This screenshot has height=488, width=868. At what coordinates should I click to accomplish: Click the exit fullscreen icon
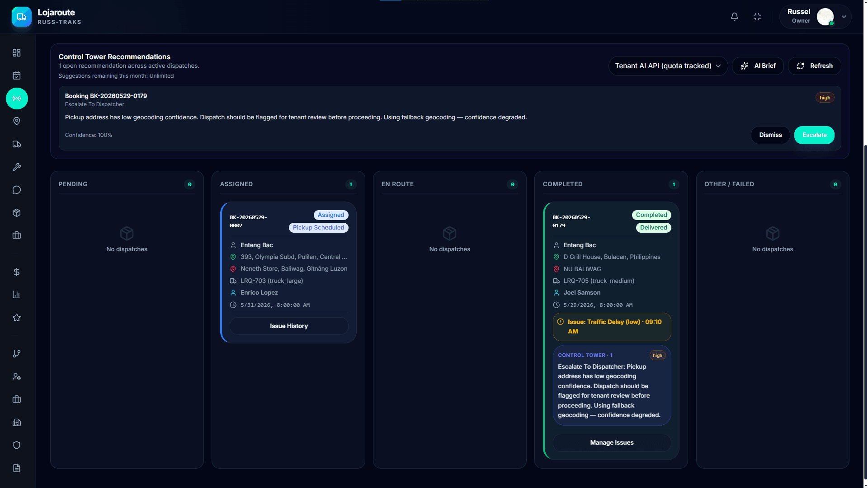[x=757, y=17]
